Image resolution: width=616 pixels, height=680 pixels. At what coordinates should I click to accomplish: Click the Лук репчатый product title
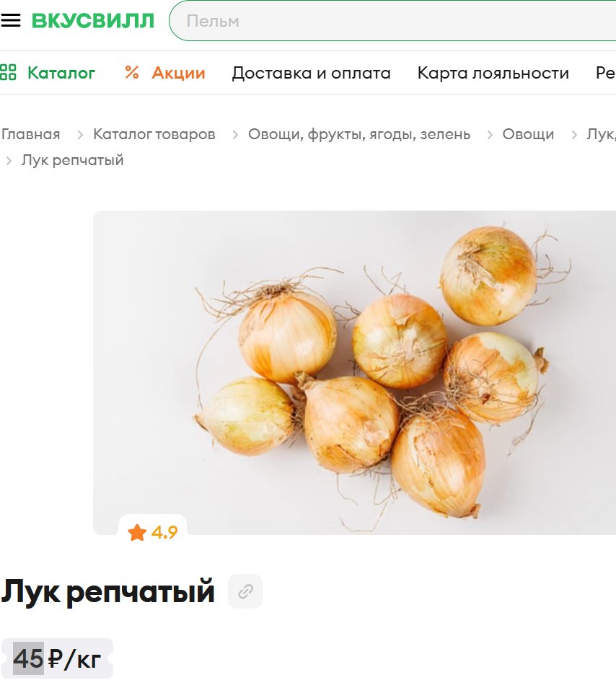(107, 591)
